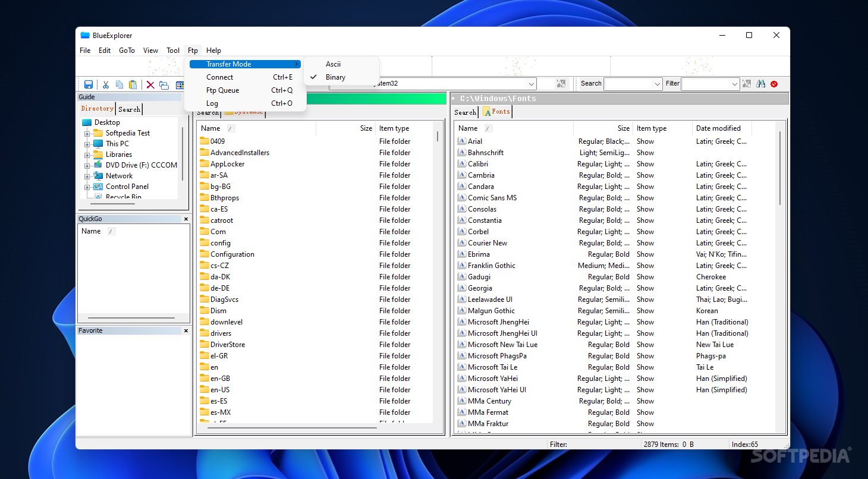Screen dimensions: 868x479
Task: Select the Courier New font row
Action: (615, 243)
